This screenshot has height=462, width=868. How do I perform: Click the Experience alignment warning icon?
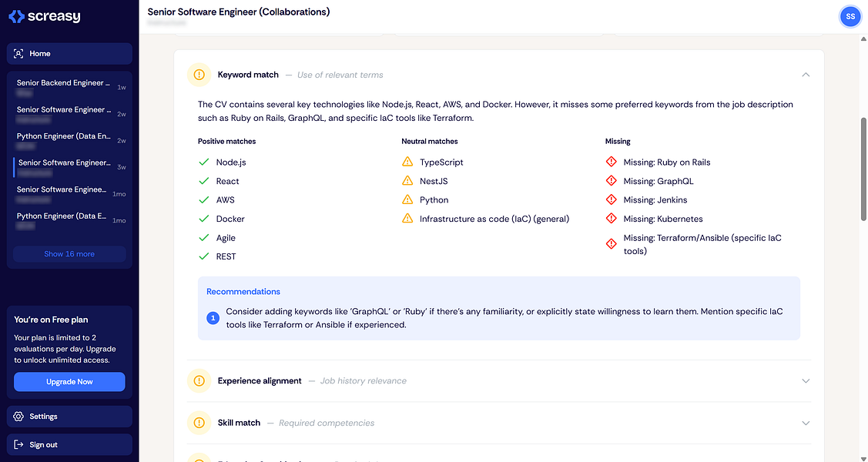pyautogui.click(x=199, y=380)
